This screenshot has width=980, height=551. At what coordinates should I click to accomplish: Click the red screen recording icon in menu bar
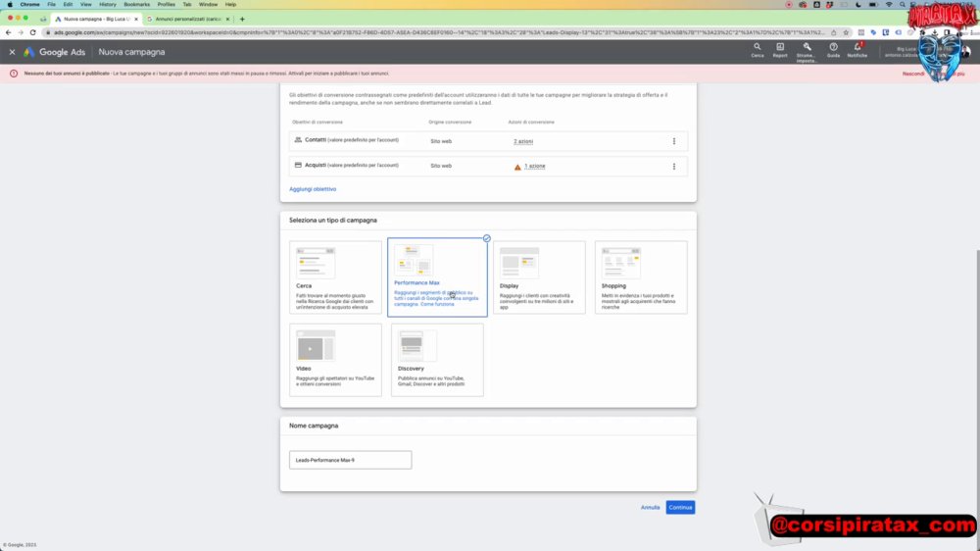point(789,4)
